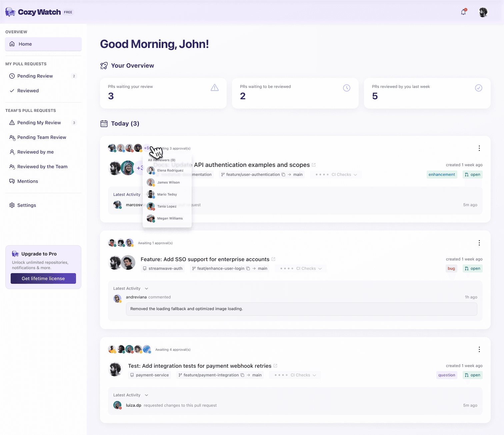504x435 pixels.
Task: Switch to the Reviewed section in sidebar
Action: click(28, 91)
